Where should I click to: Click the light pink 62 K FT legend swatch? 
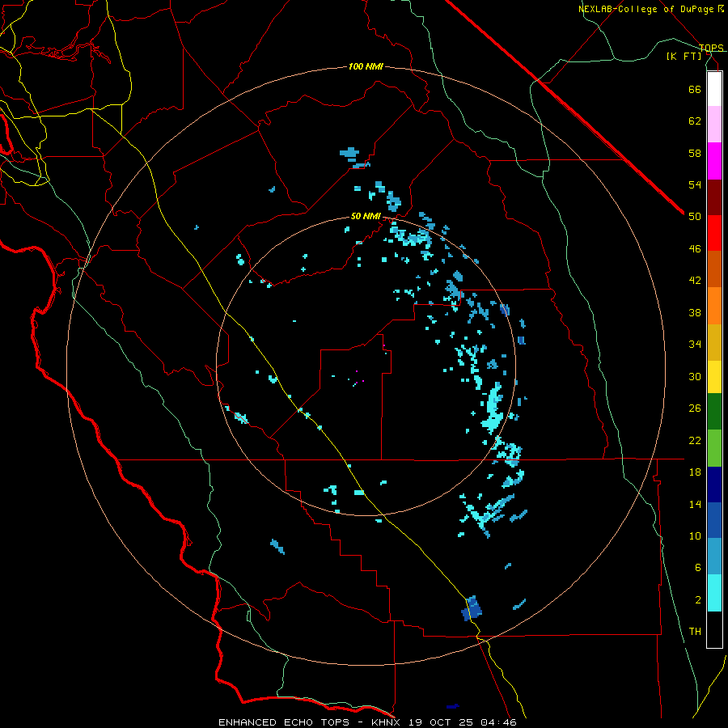[x=714, y=124]
